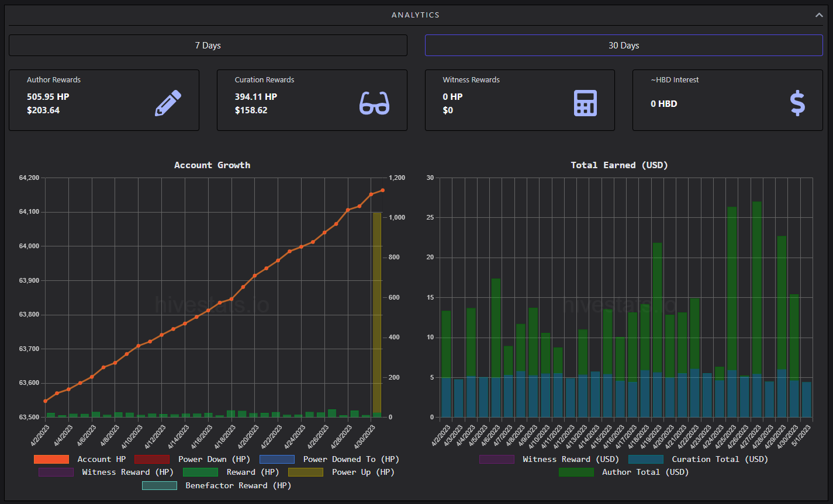Toggle Account HP legend color box

click(x=51, y=459)
